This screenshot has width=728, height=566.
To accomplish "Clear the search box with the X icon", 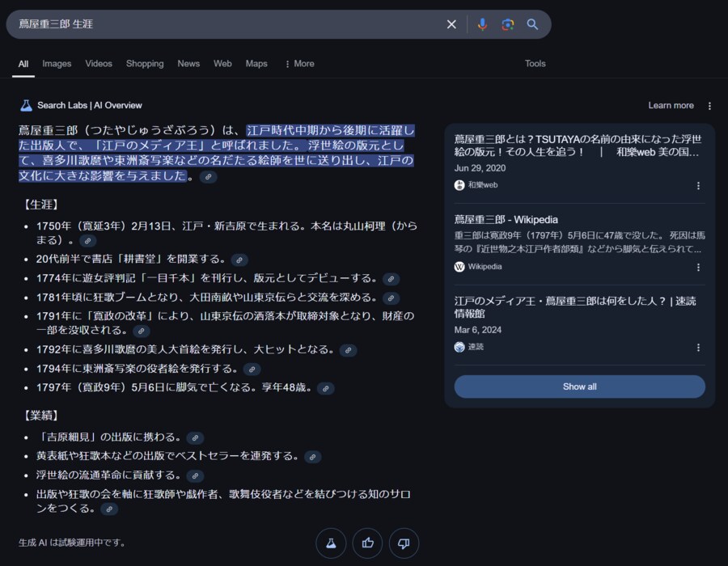I will [x=451, y=24].
